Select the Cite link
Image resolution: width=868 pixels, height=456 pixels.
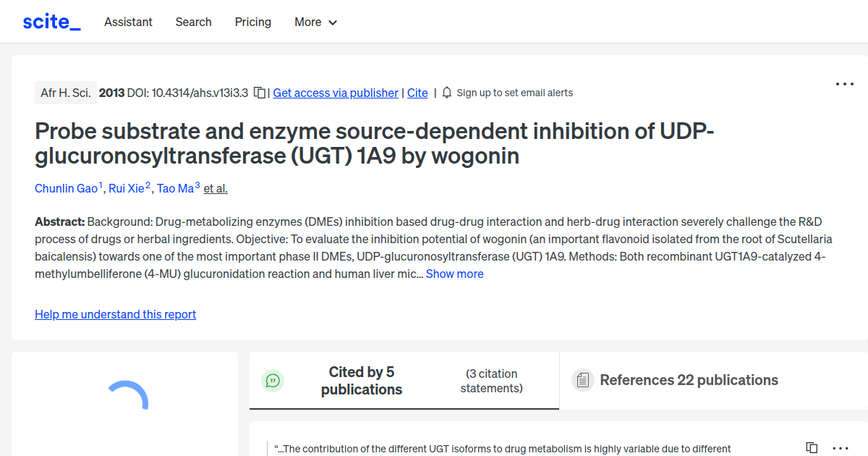[x=417, y=93]
